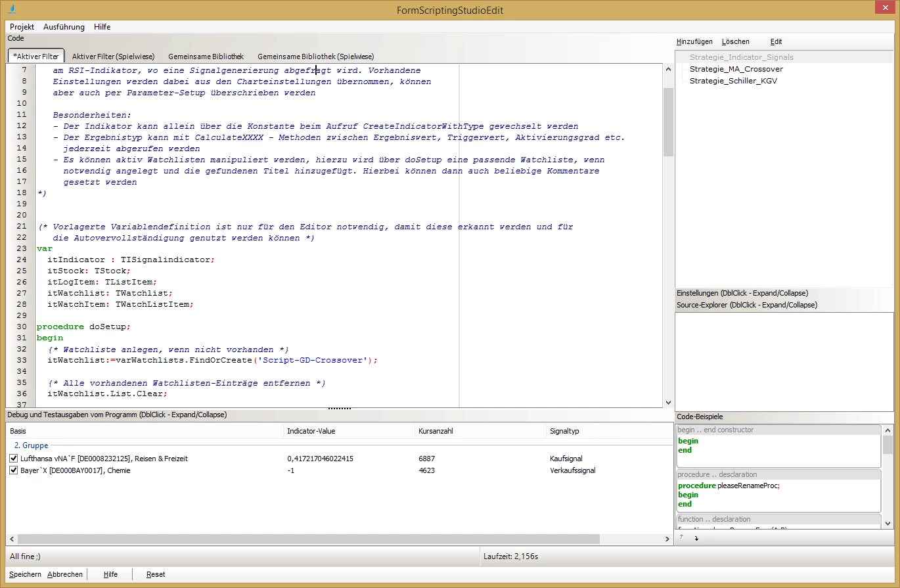Click the Basis column header
Image resolution: width=900 pixels, height=588 pixels.
pos(145,431)
